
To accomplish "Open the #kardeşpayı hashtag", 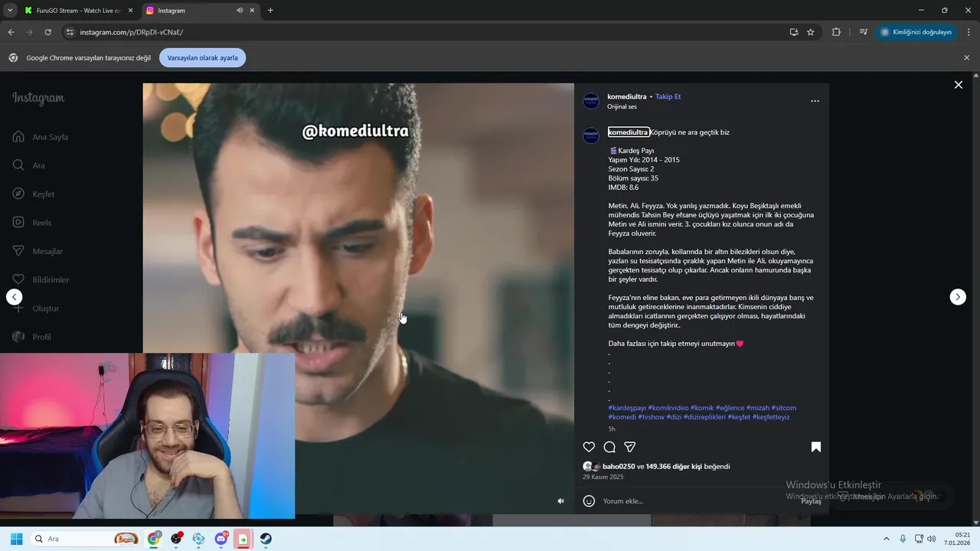I will (x=627, y=408).
